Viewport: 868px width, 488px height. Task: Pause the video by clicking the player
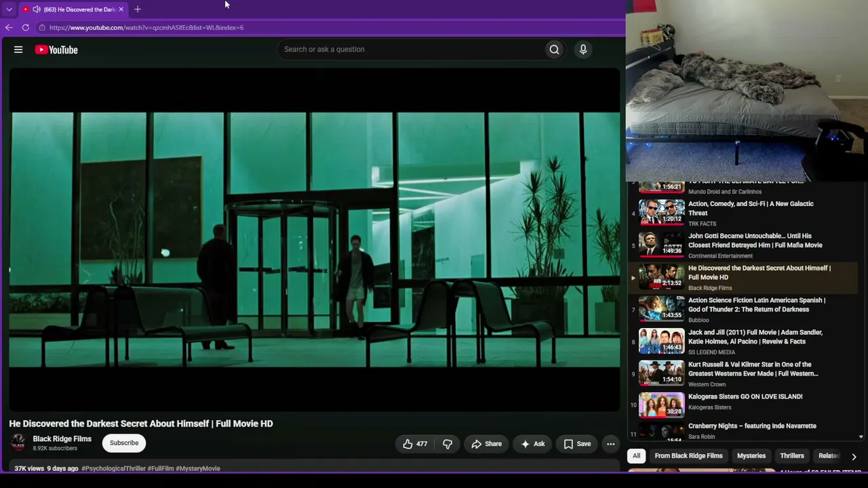[315, 239]
